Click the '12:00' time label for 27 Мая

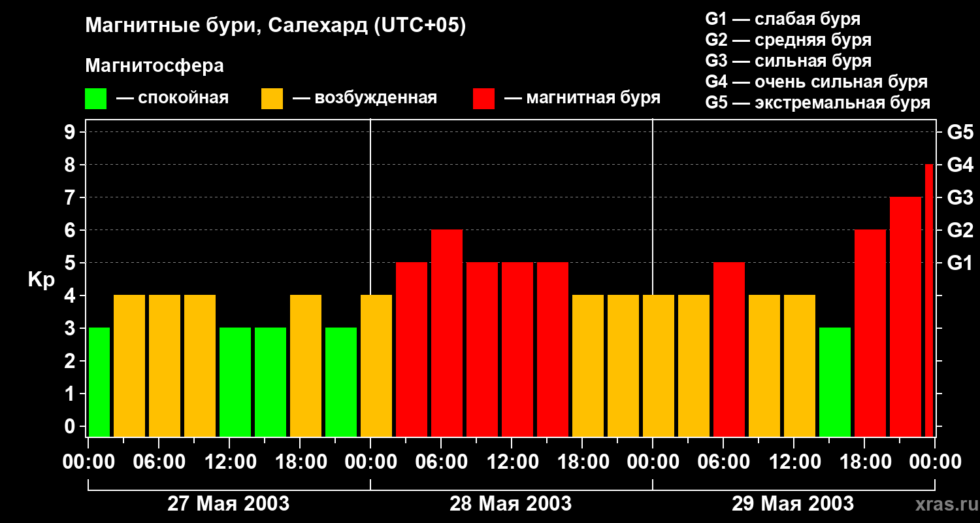(x=229, y=462)
